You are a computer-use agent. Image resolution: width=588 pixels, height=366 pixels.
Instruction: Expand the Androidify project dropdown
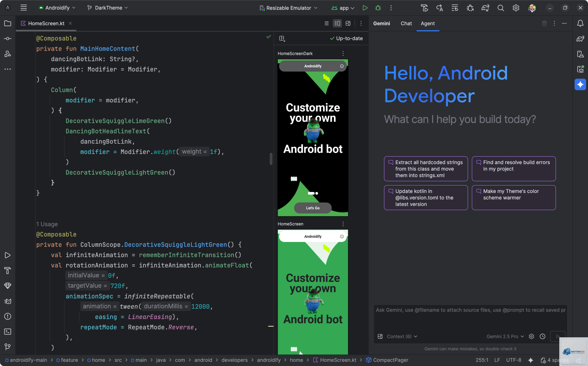point(57,8)
